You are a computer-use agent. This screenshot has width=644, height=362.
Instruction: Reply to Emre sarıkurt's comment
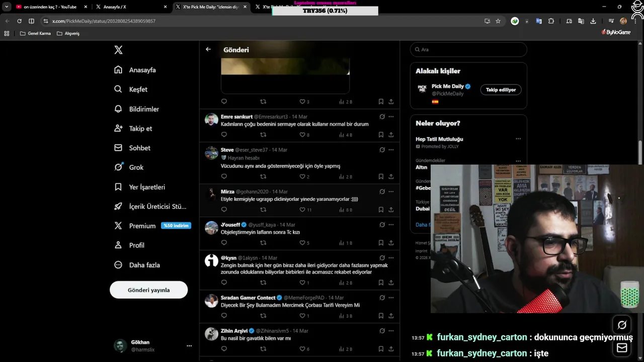click(224, 135)
